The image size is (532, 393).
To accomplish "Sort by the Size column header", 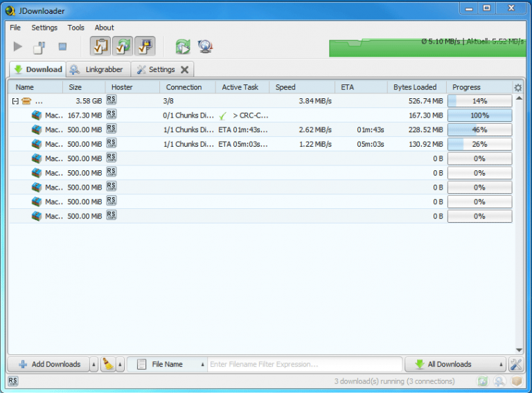I will coord(84,87).
